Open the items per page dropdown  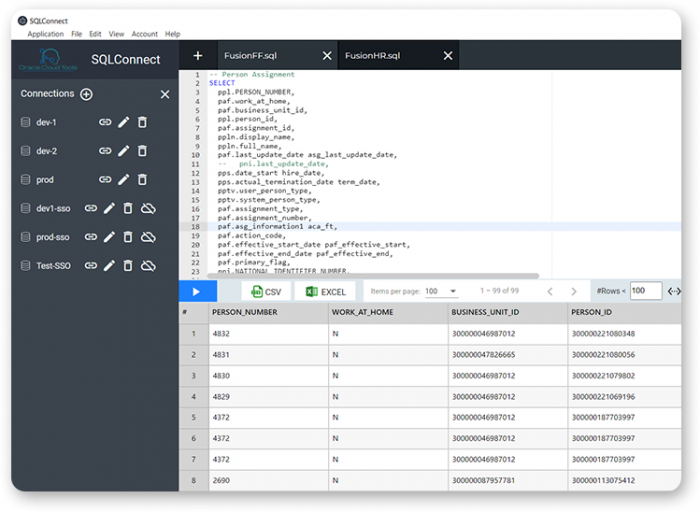[441, 291]
